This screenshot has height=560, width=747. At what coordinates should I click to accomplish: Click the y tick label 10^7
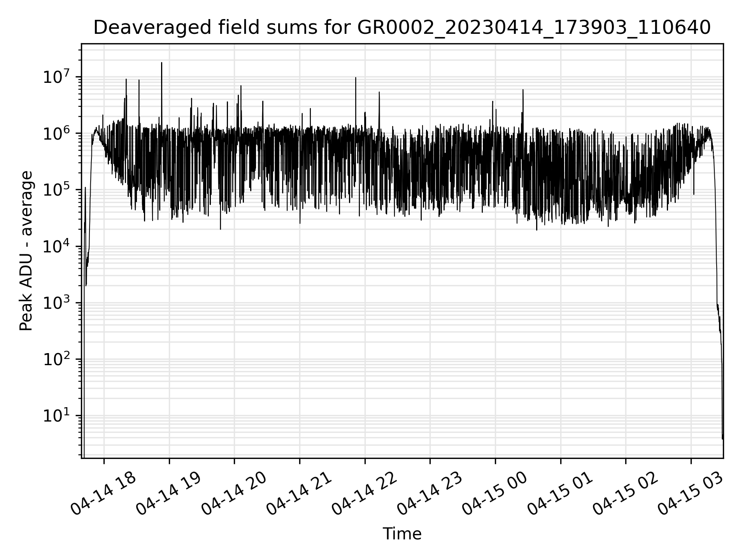pyautogui.click(x=56, y=77)
